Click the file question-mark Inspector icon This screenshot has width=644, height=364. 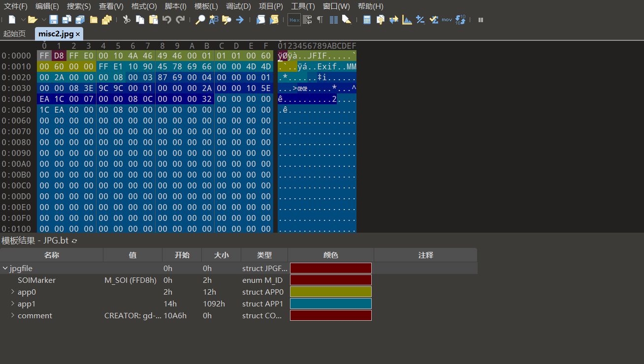click(381, 20)
